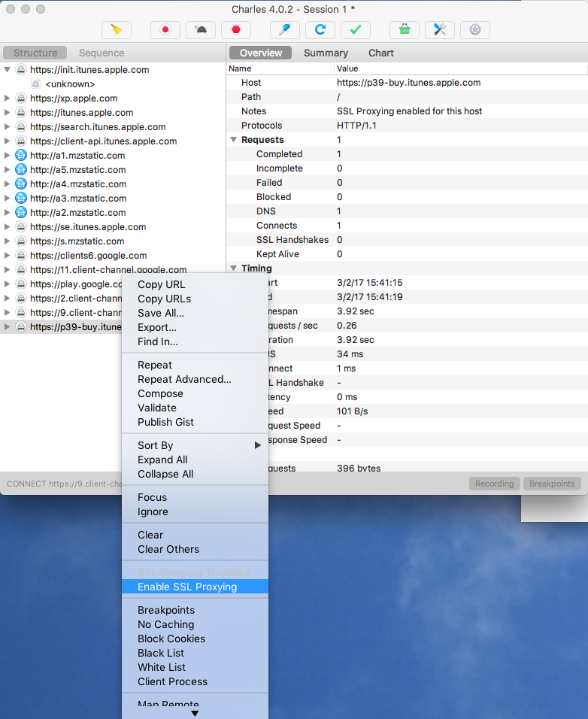The width and height of the screenshot is (588, 719).
Task: Open the Summary tab
Action: 326,53
